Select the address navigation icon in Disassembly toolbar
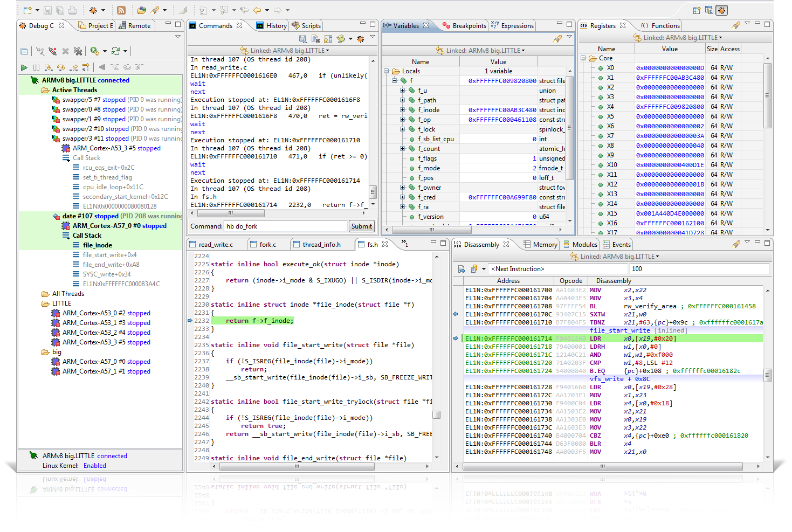Screen dimensions: 792x532 click(462, 268)
